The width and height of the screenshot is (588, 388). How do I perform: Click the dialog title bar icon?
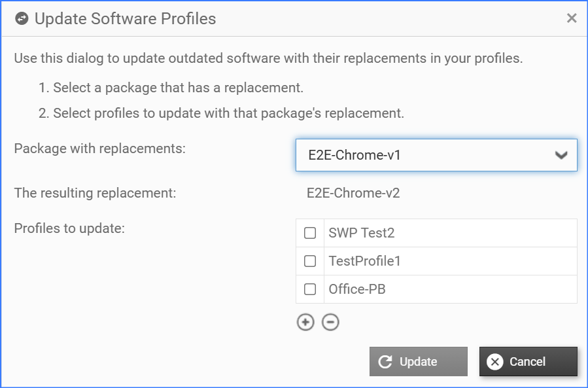pos(22,19)
